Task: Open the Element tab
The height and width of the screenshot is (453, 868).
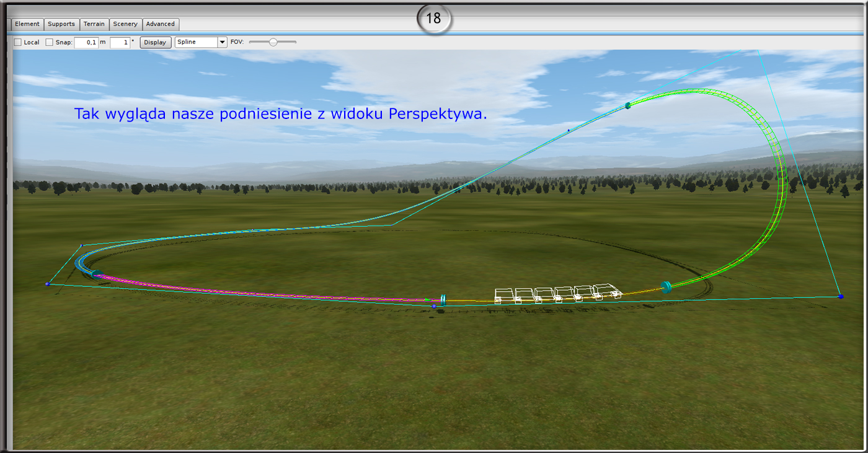Action: pos(27,24)
